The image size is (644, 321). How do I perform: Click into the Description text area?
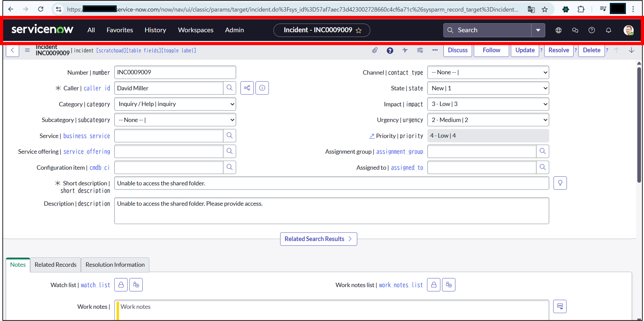click(x=332, y=211)
